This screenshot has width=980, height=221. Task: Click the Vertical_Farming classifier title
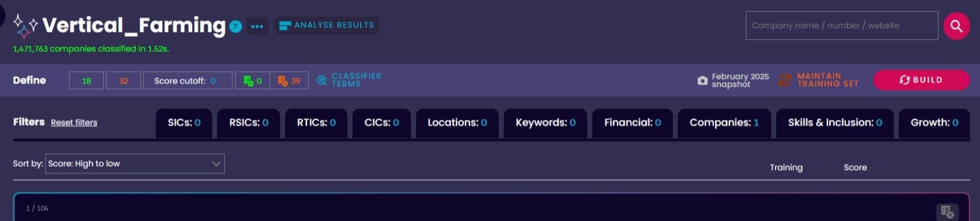(134, 25)
